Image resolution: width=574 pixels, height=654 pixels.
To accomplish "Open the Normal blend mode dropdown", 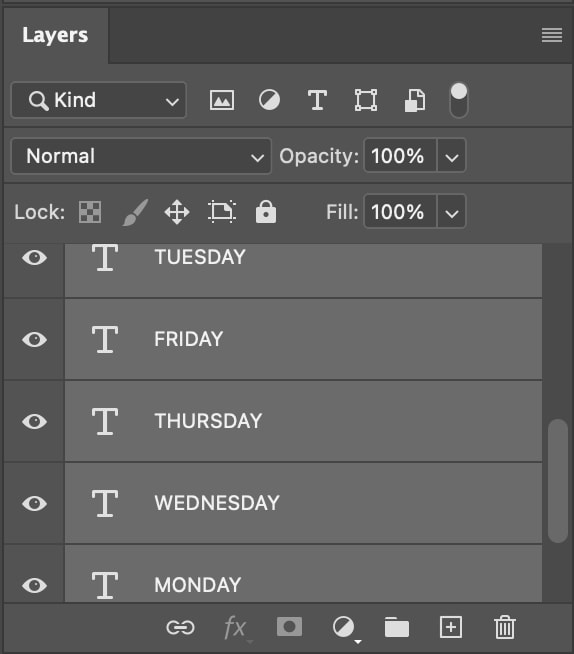I will point(141,156).
